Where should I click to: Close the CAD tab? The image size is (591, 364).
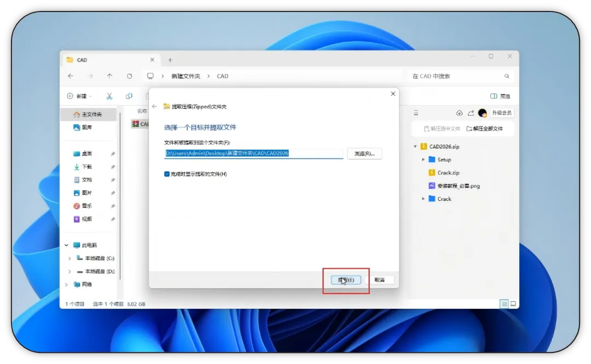[x=152, y=60]
